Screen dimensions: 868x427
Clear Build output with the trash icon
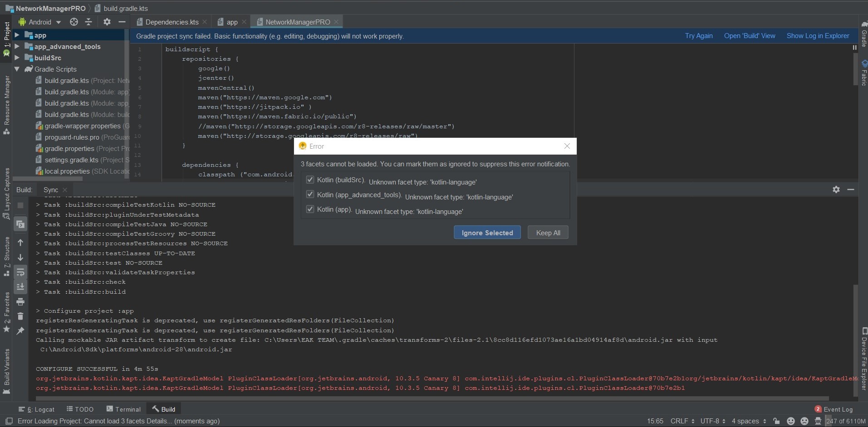click(x=20, y=316)
